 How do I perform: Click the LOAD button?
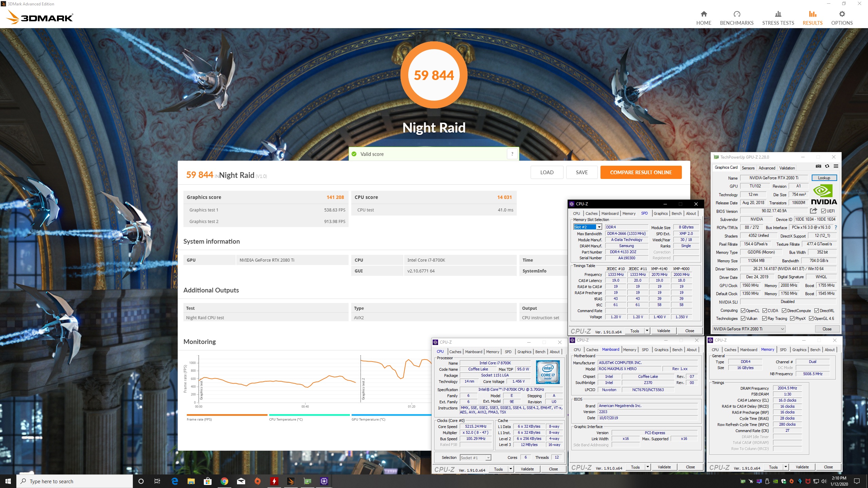click(547, 172)
